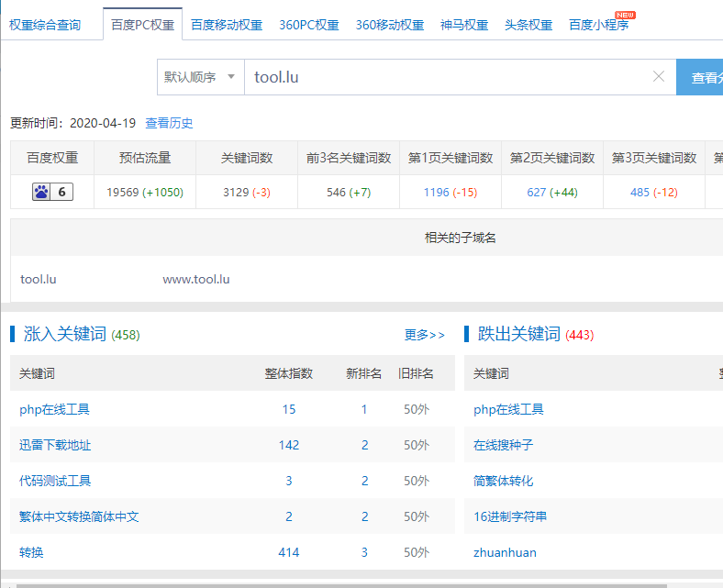
Task: Open the 迅雷下载地址 keyword link
Action: click(x=55, y=445)
